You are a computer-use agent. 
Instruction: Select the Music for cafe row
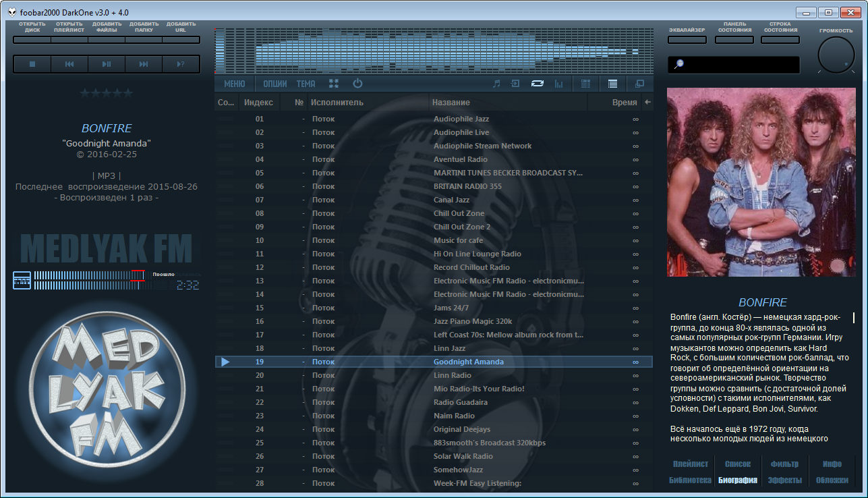434,240
